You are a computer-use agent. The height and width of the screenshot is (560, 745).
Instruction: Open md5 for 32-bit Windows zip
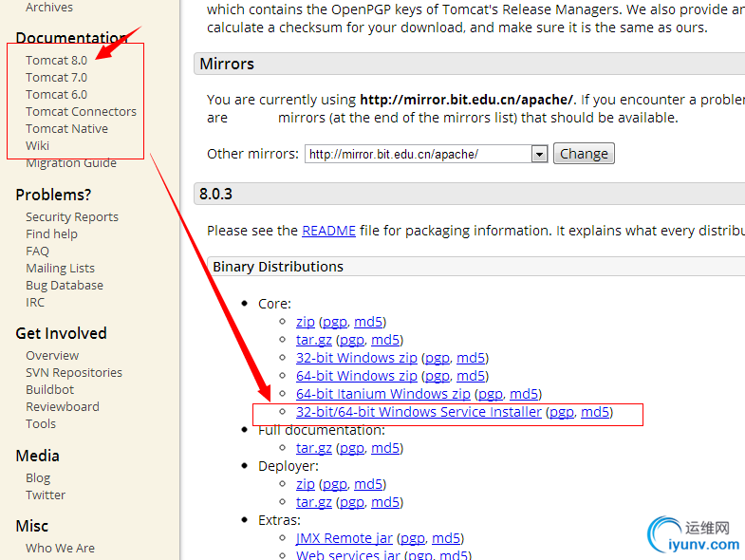(471, 358)
